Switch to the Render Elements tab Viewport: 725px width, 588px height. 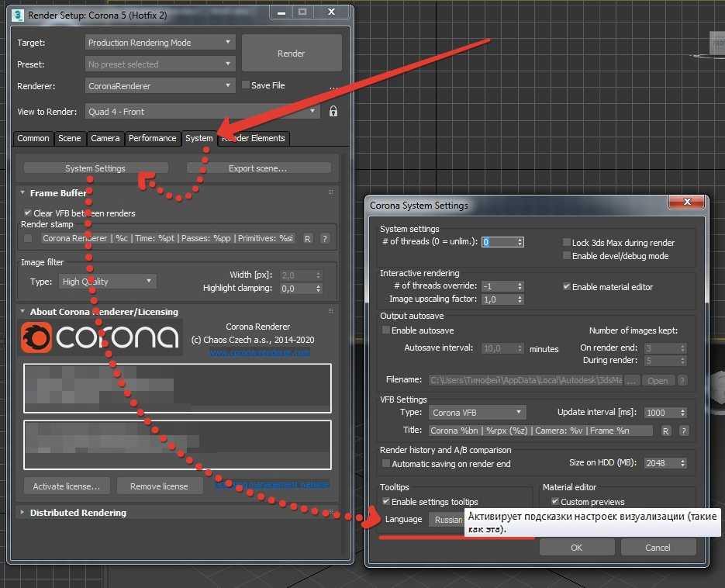[x=254, y=138]
